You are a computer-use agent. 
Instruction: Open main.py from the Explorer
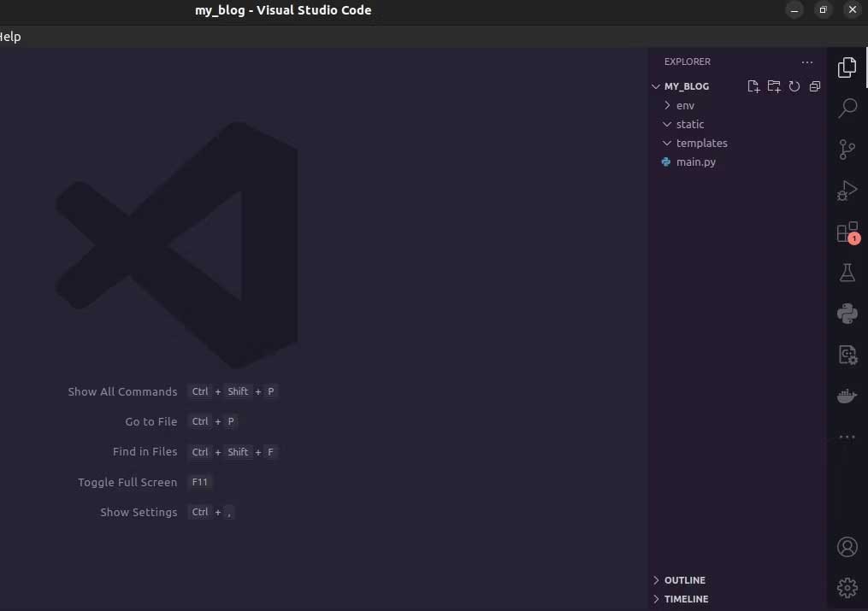pyautogui.click(x=695, y=162)
